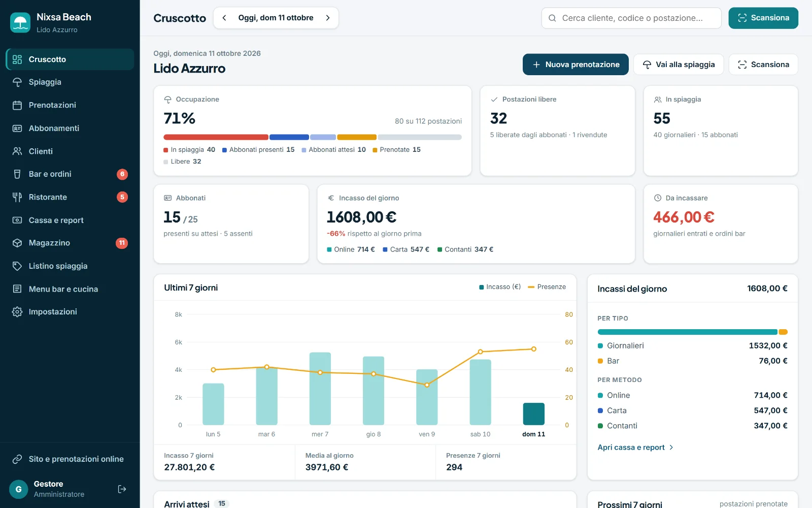Click the Cassa e report cash icon
Image resolution: width=812 pixels, height=508 pixels.
coord(17,220)
